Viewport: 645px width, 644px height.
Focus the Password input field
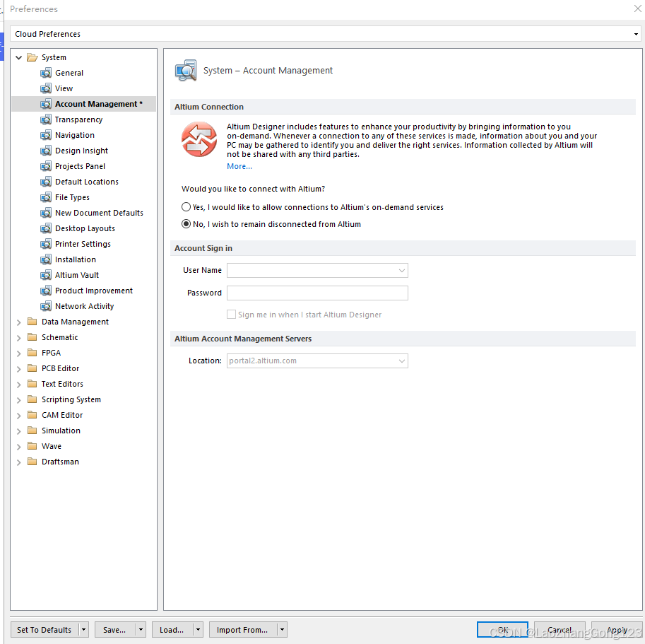(317, 293)
